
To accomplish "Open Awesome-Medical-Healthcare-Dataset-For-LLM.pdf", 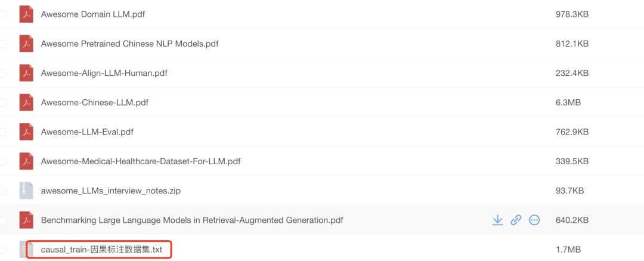I will pos(141,161).
